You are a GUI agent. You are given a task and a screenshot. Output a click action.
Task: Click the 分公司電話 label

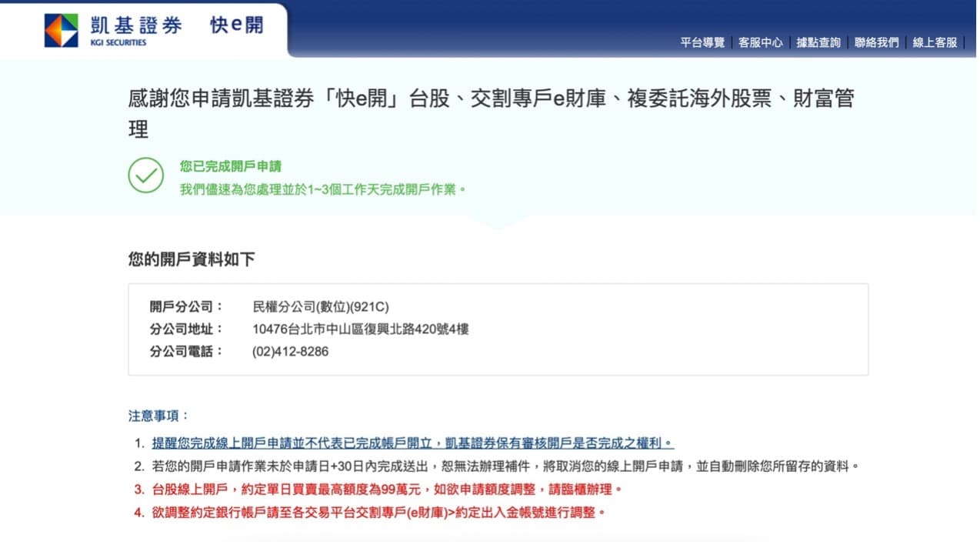pos(186,352)
